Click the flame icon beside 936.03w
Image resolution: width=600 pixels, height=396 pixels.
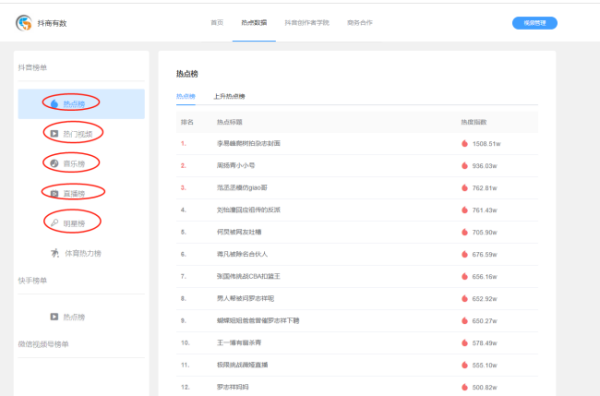coord(465,166)
